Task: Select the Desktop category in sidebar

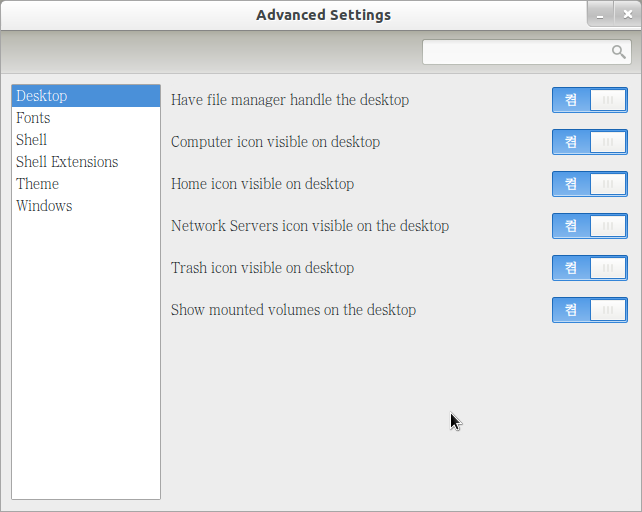Action: (x=86, y=96)
